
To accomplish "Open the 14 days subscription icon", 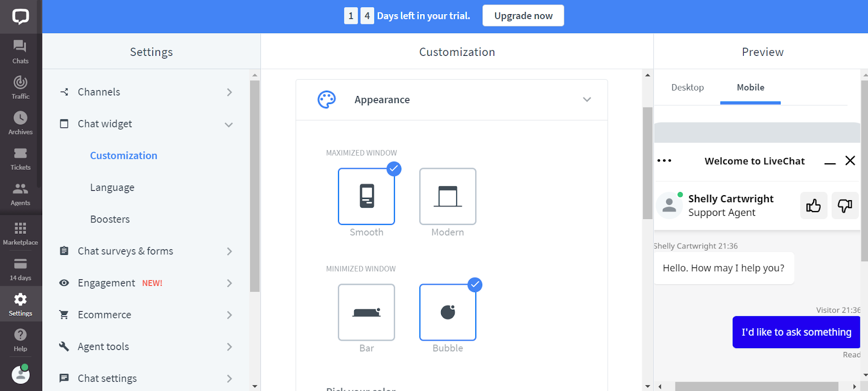I will (21, 264).
